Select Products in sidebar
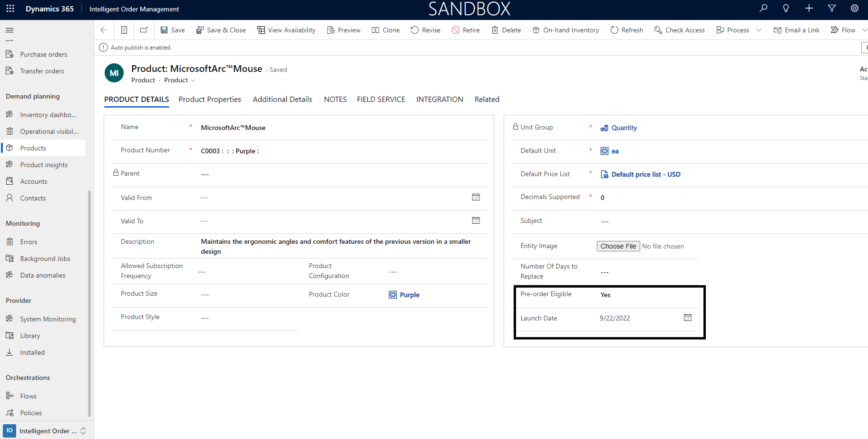 pos(43,148)
